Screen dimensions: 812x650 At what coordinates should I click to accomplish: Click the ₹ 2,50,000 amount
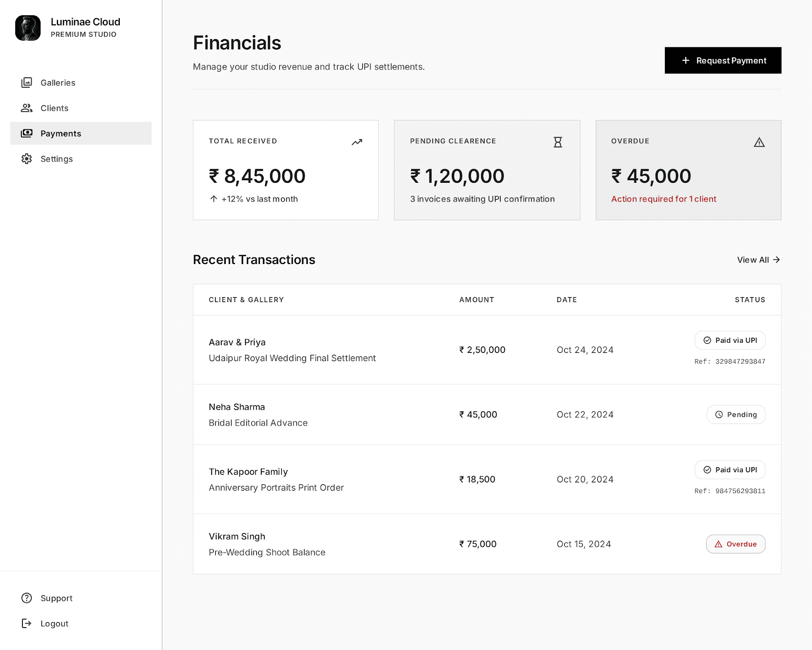coord(482,350)
